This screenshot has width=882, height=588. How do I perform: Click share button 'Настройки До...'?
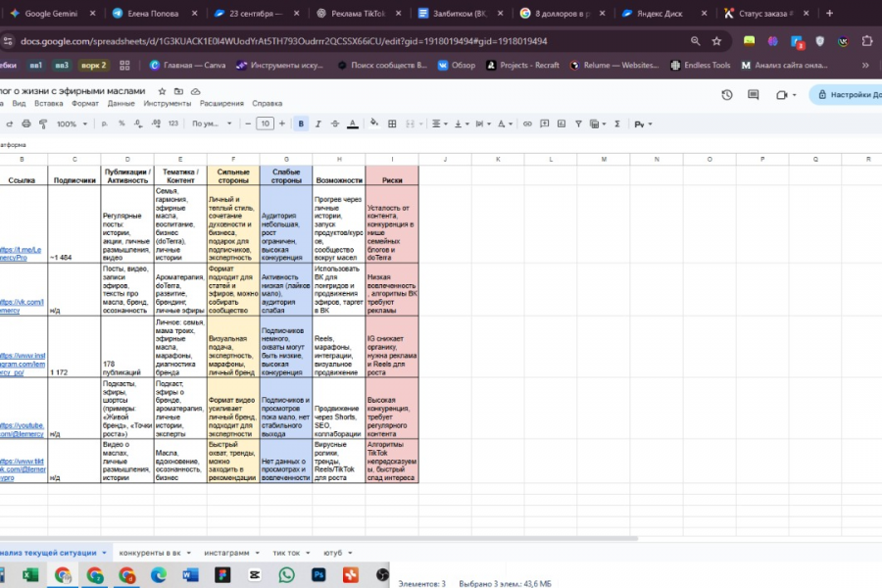click(847, 94)
